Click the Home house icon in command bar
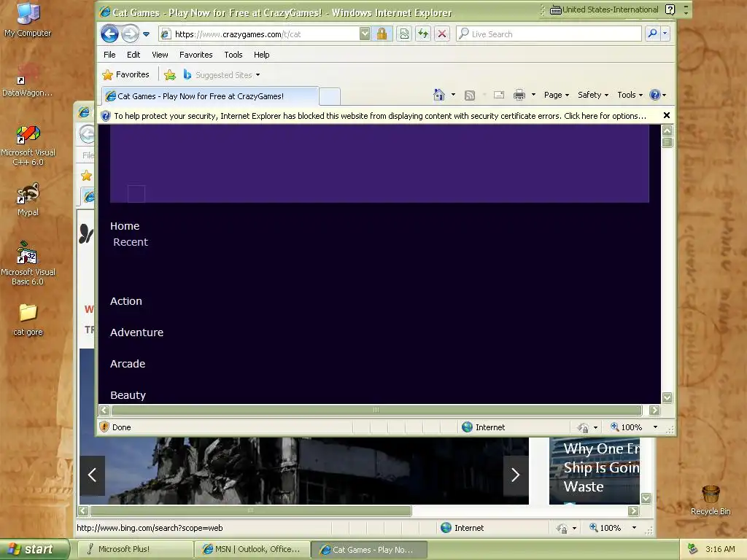The image size is (747, 560). point(439,95)
